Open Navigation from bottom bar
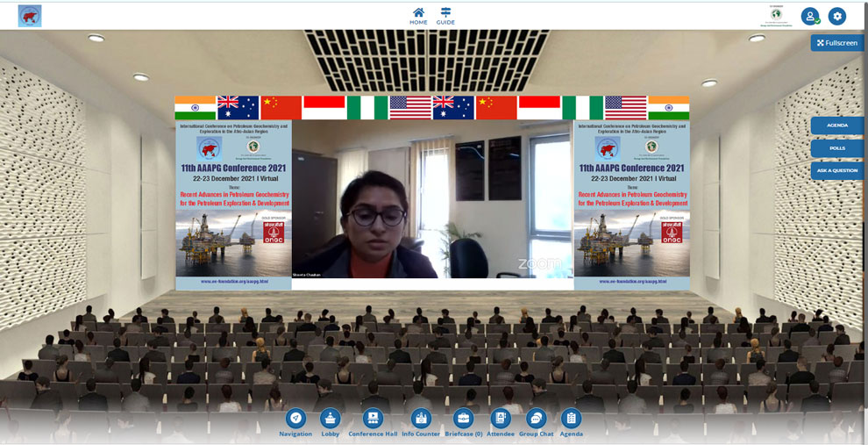Screen dimensions: 868x445 295,423
